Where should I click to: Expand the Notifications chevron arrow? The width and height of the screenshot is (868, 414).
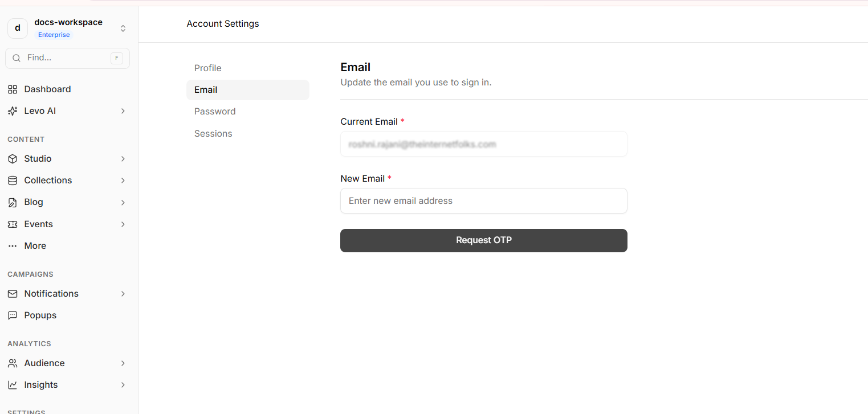coord(123,294)
